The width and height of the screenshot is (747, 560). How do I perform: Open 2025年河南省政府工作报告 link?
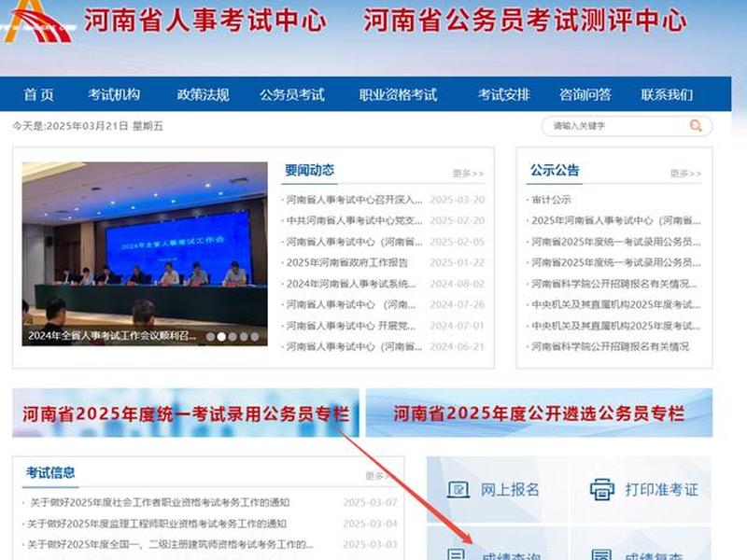[x=346, y=263]
